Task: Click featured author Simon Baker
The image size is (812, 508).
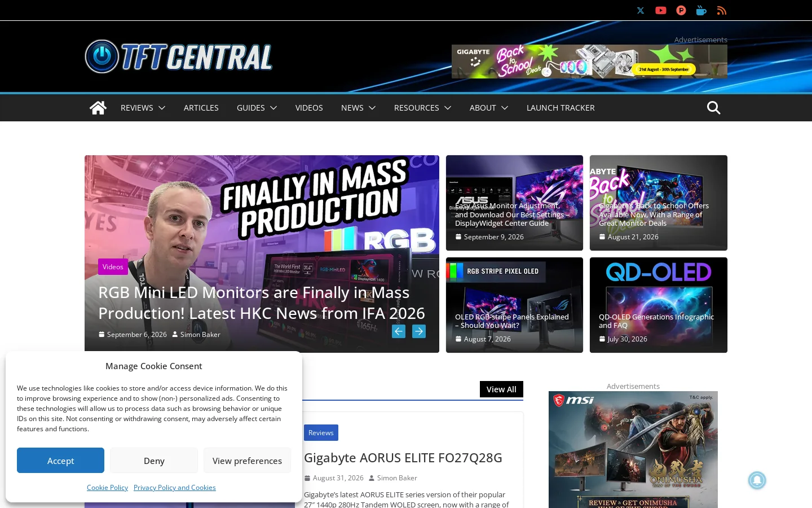Action: pos(200,335)
